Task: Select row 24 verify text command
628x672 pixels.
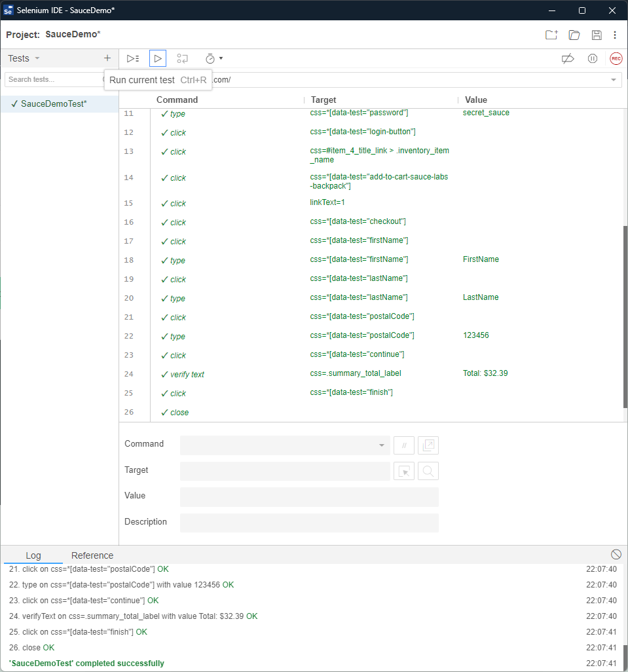Action: [x=371, y=374]
